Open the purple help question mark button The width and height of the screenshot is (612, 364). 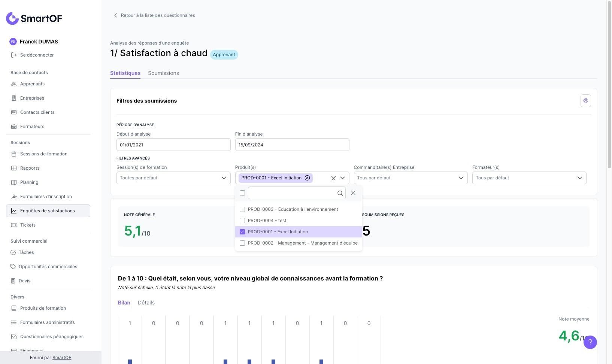click(x=590, y=342)
